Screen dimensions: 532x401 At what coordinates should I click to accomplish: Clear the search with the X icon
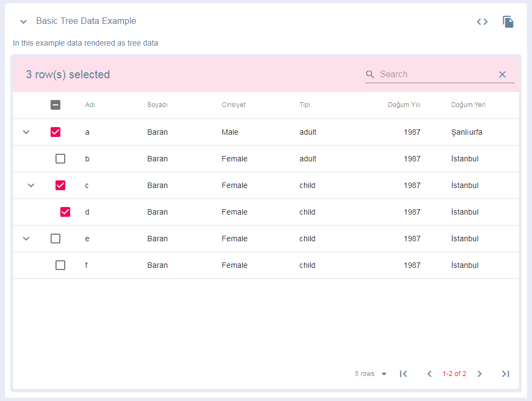[502, 74]
